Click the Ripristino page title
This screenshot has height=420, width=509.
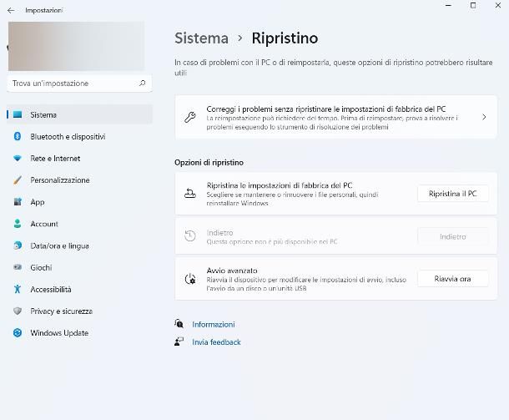coord(285,38)
